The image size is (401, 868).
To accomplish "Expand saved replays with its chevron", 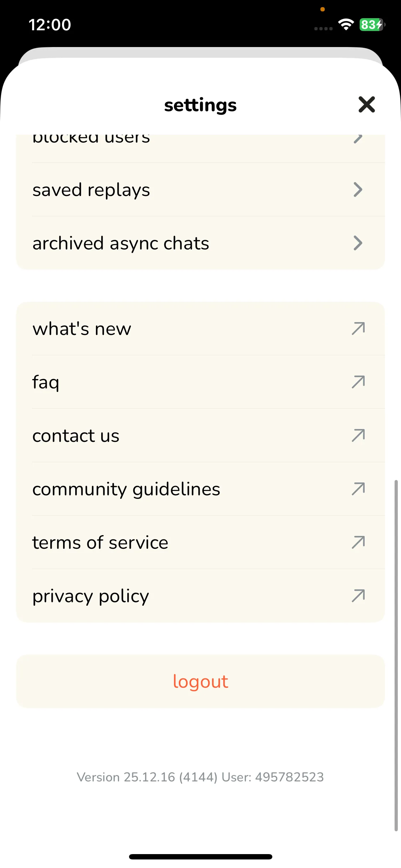I will [358, 190].
